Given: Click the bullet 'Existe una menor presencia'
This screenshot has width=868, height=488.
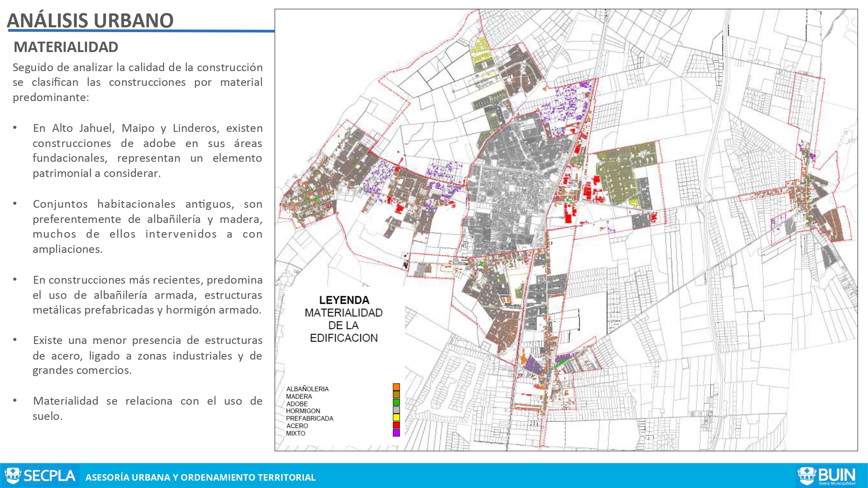Looking at the screenshot, I should click(x=148, y=355).
